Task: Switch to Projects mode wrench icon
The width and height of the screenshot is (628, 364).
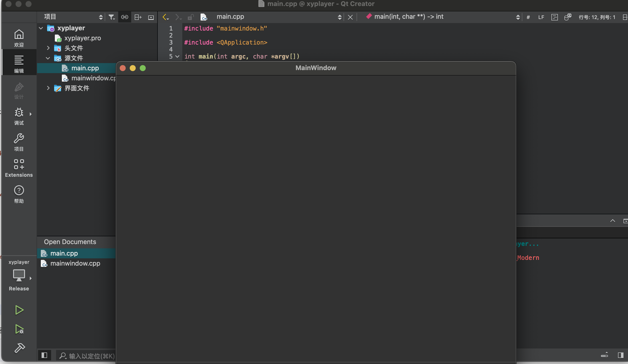Action: pyautogui.click(x=19, y=142)
